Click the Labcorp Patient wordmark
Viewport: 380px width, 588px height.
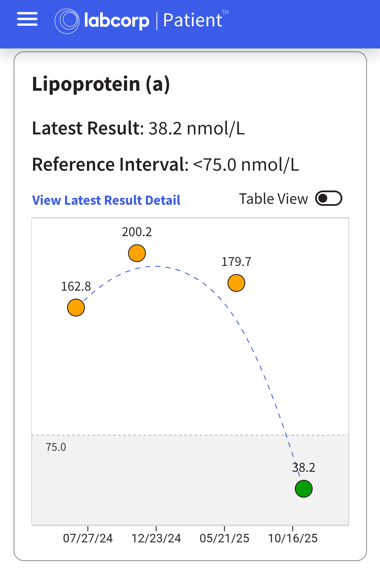153,20
